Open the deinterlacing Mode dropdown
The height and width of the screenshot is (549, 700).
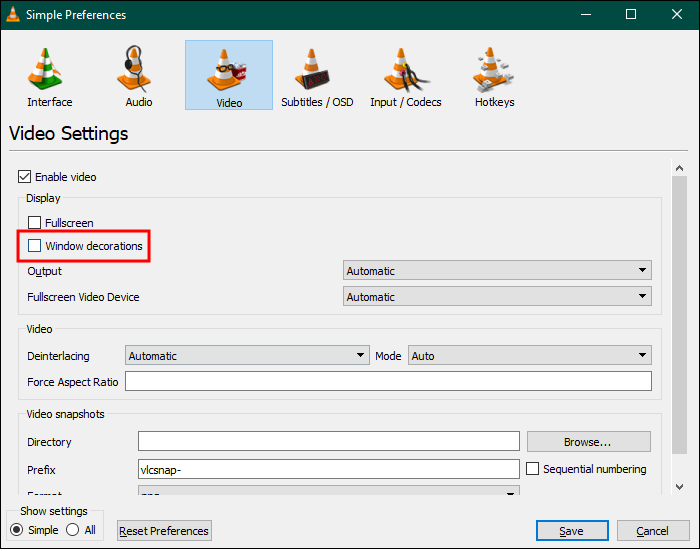(529, 356)
